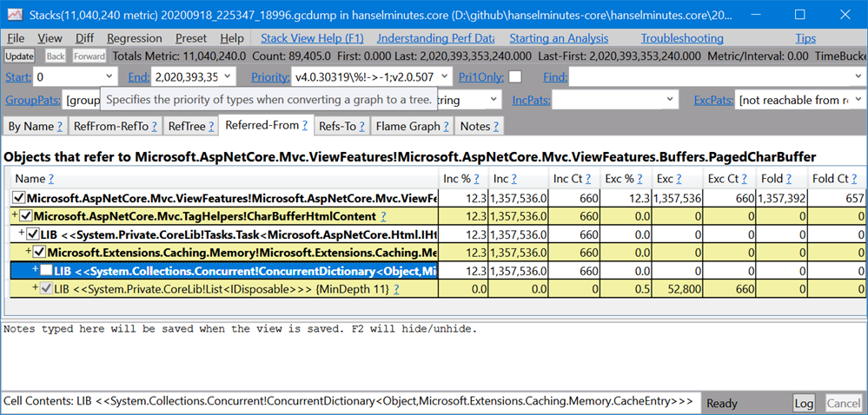Screen dimensions: 868x415
Task: Open the Find combo box dropdown arrow
Action: point(858,77)
